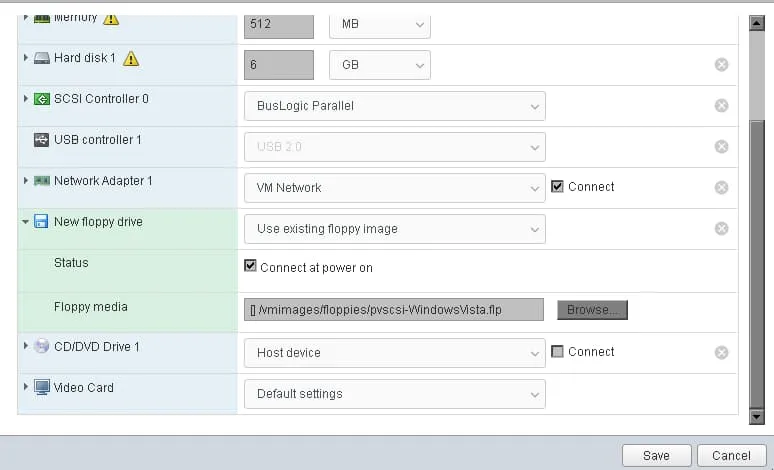
Task: Click the Hard disk 1 warning icon
Action: (131, 59)
